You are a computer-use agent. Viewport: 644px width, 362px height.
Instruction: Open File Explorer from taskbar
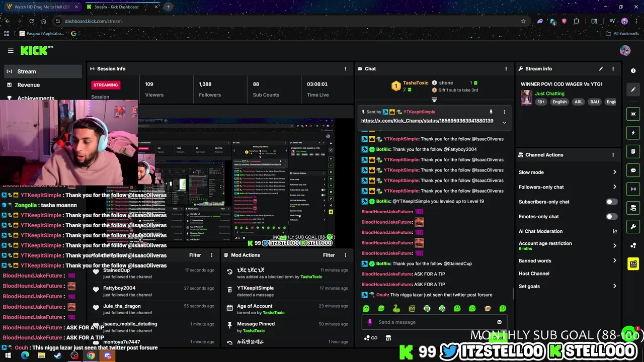41,355
